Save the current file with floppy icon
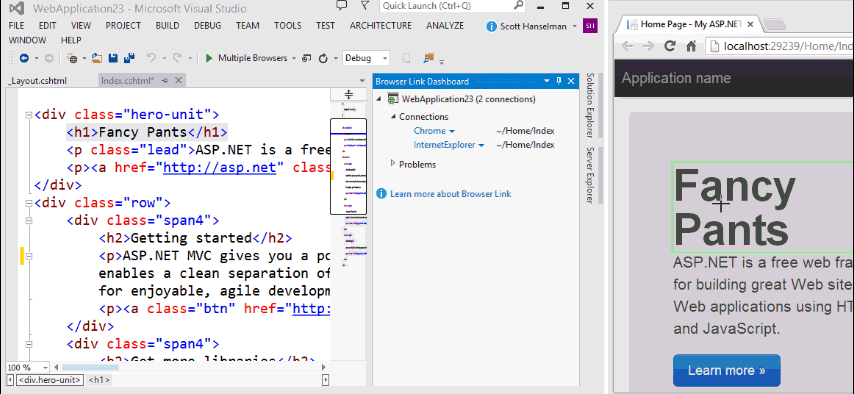This screenshot has width=854, height=394. click(x=113, y=58)
